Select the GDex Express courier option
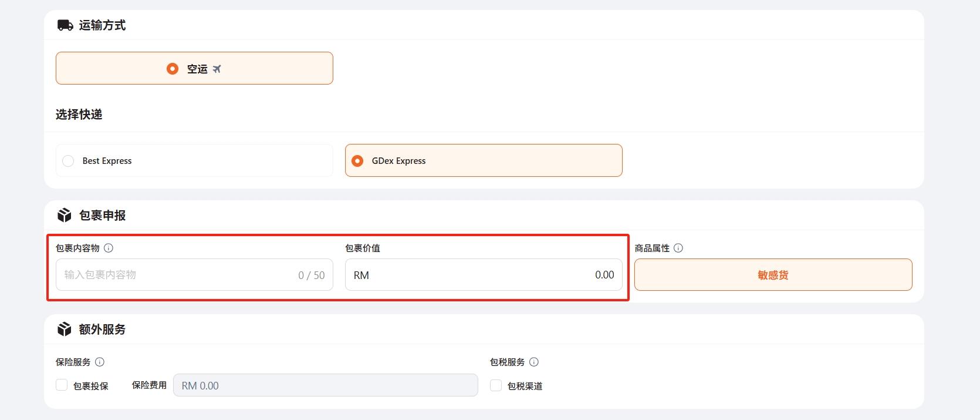Screen dimensions: 980x420 pos(357,161)
